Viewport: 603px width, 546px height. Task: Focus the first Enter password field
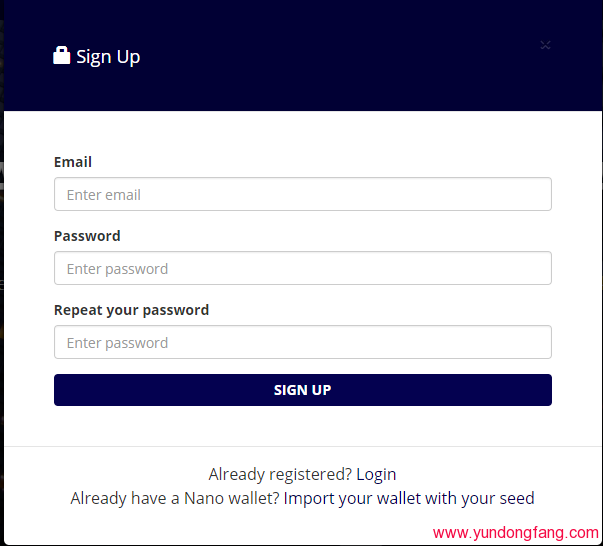(302, 269)
